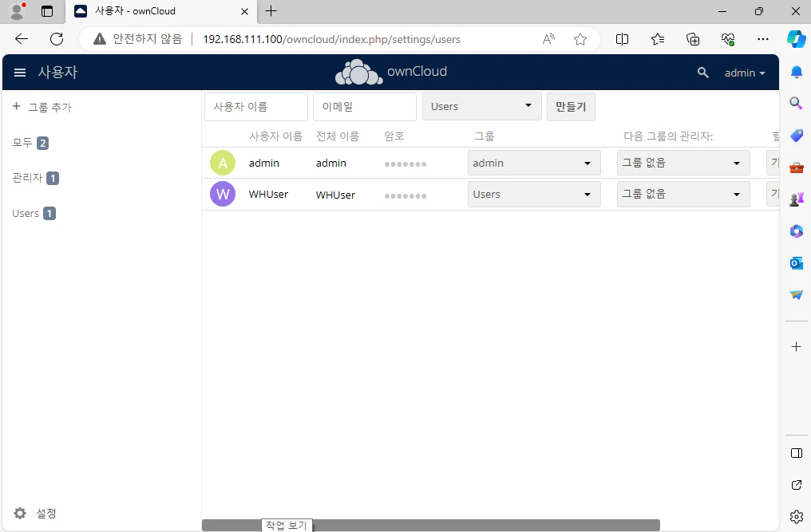Open the Users group dropdown in WHUser row
Image resolution: width=811 pixels, height=532 pixels.
pos(534,194)
